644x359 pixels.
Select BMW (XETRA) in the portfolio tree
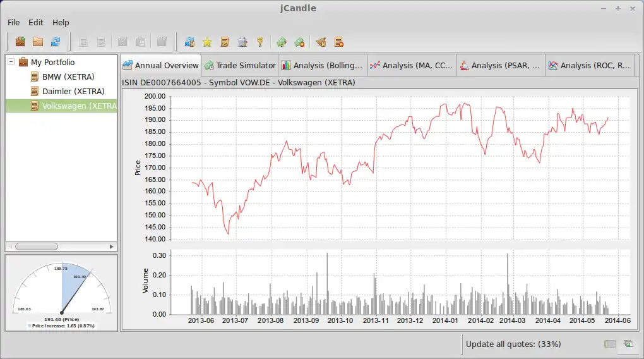click(x=68, y=77)
